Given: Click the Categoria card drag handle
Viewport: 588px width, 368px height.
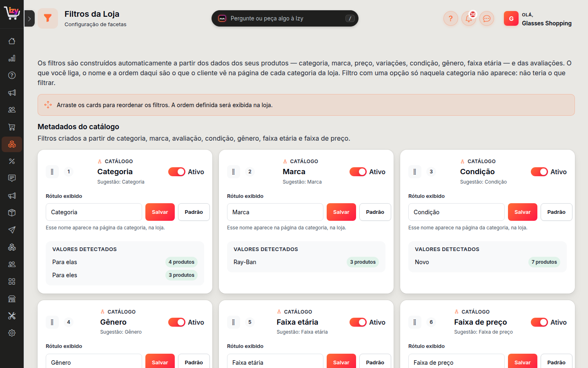Looking at the screenshot, I should pos(52,172).
